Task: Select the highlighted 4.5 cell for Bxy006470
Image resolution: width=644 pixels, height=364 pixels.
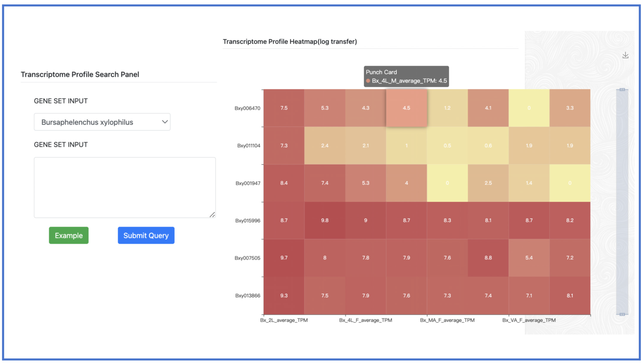Action: point(406,108)
